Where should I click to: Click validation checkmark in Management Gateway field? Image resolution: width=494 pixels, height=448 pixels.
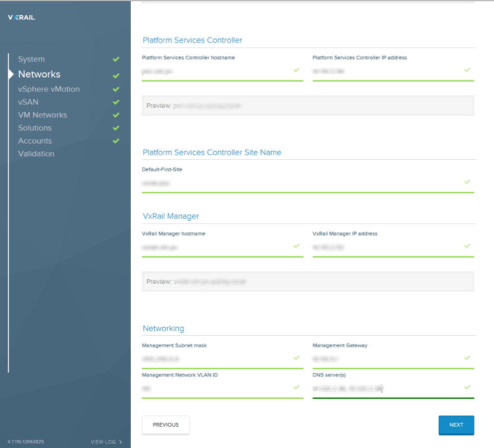(x=467, y=358)
